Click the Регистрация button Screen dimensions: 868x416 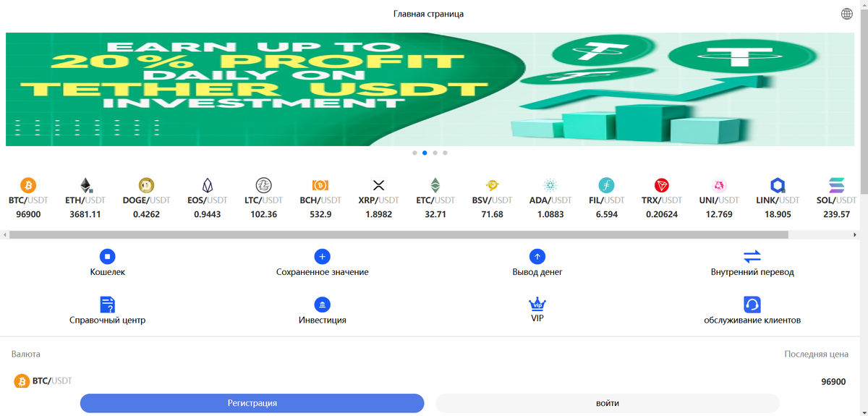(x=252, y=403)
